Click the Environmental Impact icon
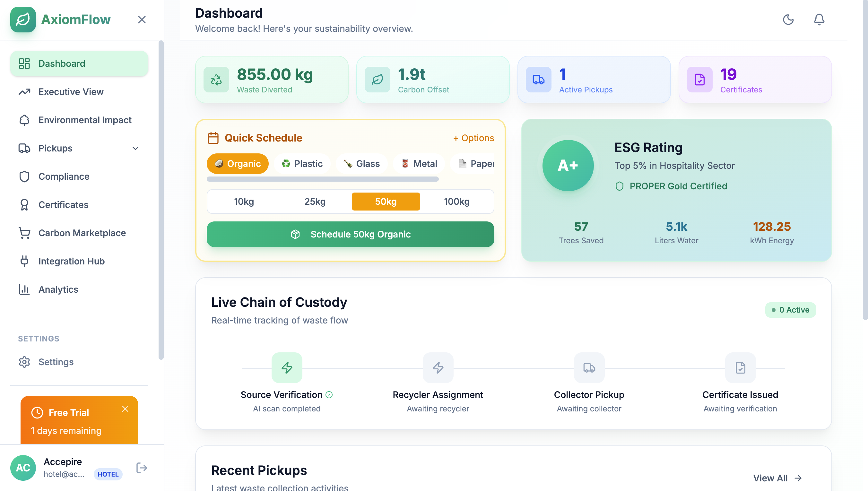868x491 pixels. (24, 120)
